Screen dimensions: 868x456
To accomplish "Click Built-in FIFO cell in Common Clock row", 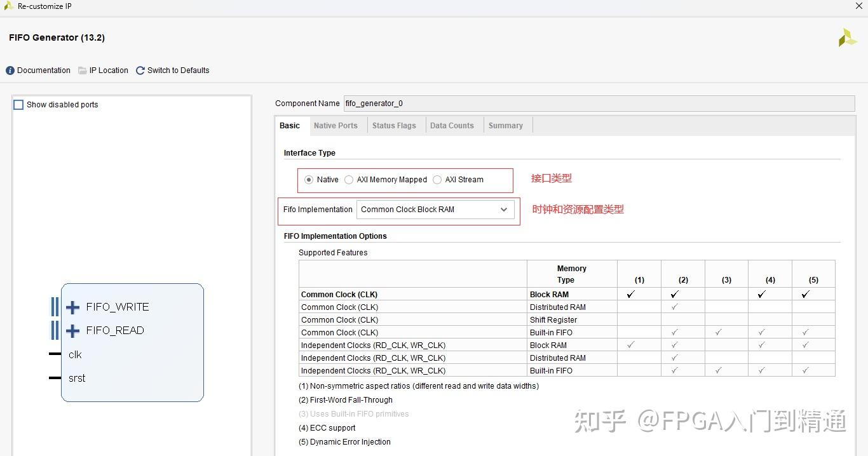I will (x=572, y=333).
